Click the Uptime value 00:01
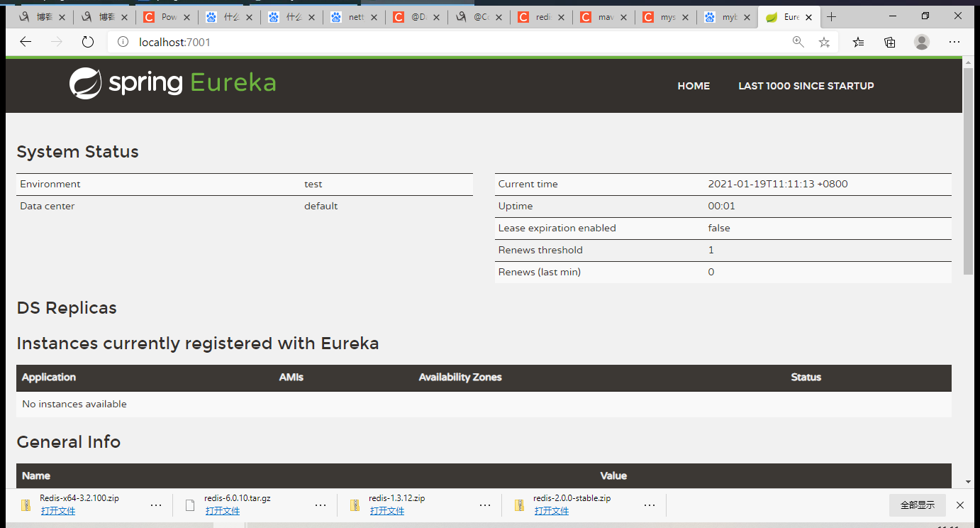This screenshot has height=528, width=980. (x=722, y=206)
